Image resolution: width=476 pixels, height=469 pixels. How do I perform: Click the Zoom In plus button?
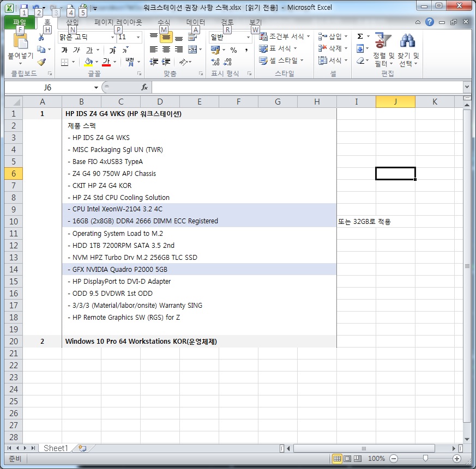[456, 459]
